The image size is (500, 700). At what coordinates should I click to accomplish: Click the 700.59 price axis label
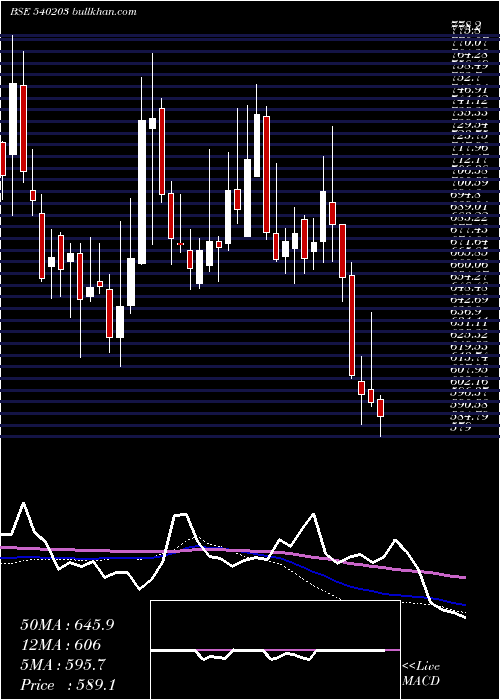[469, 183]
